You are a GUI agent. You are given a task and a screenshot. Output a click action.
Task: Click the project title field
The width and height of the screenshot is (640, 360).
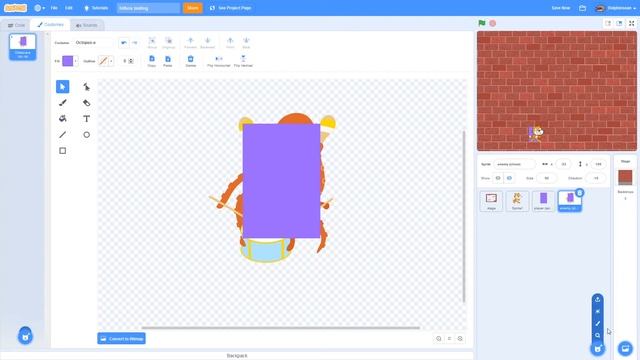(x=148, y=8)
